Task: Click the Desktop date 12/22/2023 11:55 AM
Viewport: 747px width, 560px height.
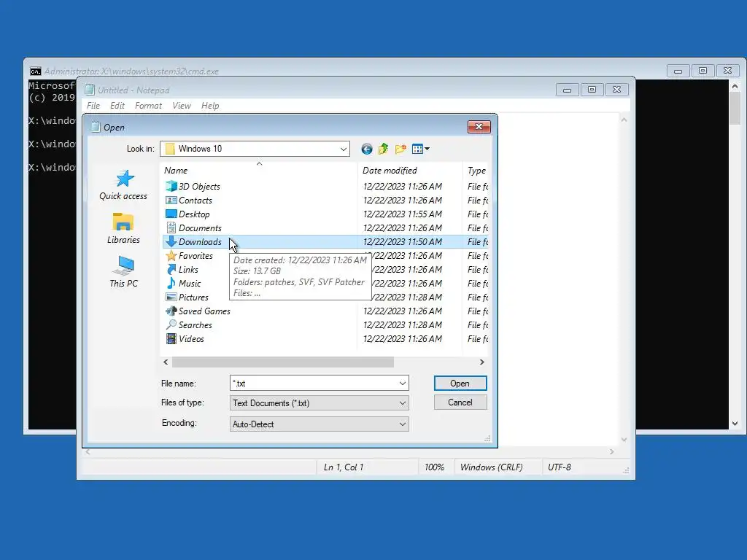Action: coord(403,214)
